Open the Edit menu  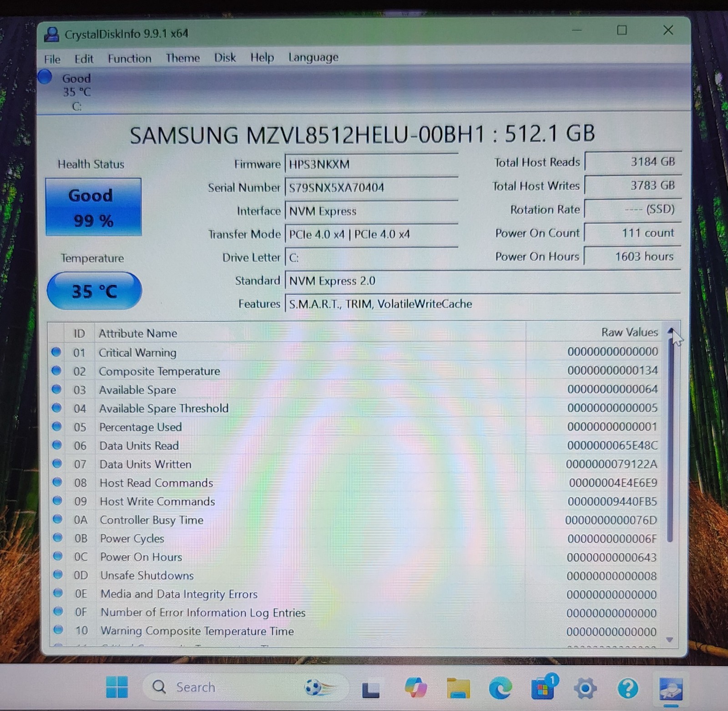[84, 59]
